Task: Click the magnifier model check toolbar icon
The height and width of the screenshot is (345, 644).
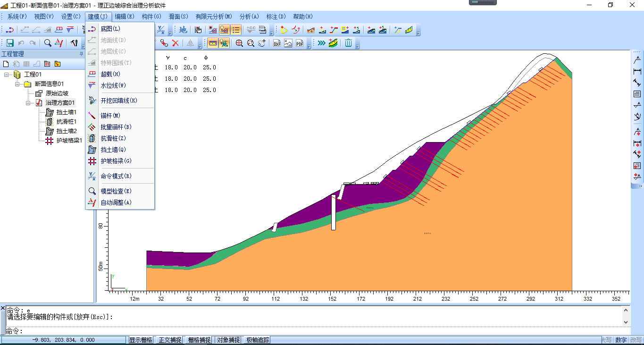Action: pyautogui.click(x=48, y=43)
